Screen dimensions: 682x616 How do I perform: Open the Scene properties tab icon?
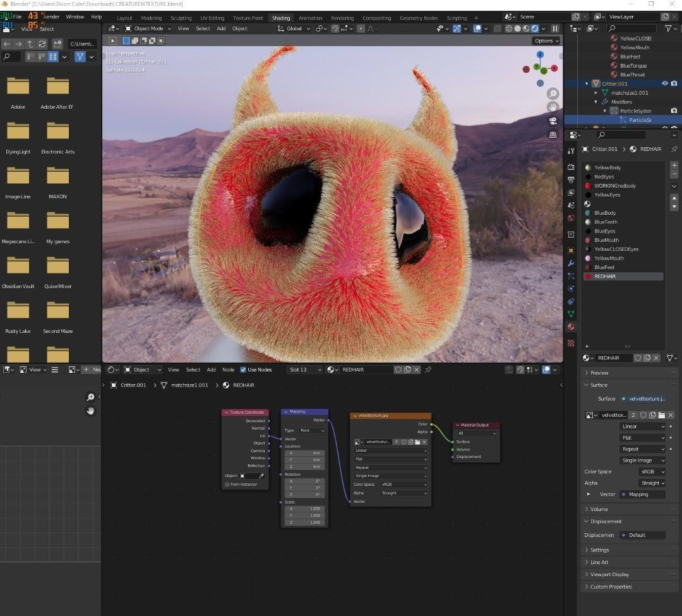coord(571,205)
